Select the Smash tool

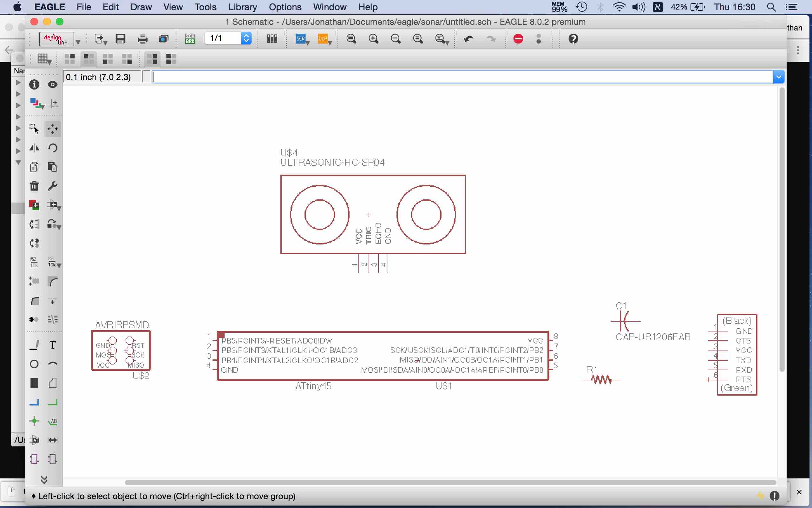tap(34, 281)
